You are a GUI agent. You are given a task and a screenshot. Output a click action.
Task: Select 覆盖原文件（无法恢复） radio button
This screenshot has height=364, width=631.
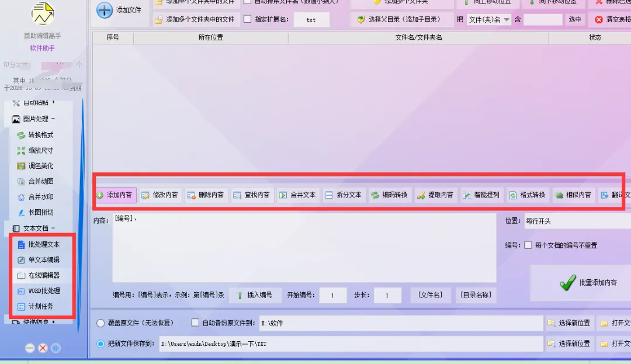point(100,323)
